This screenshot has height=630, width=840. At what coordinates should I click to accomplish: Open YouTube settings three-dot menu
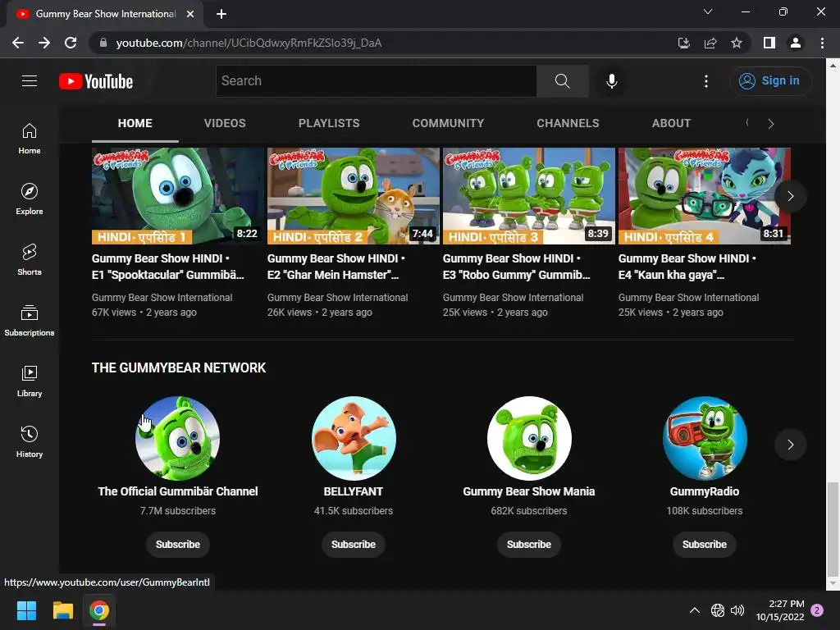[x=706, y=81]
